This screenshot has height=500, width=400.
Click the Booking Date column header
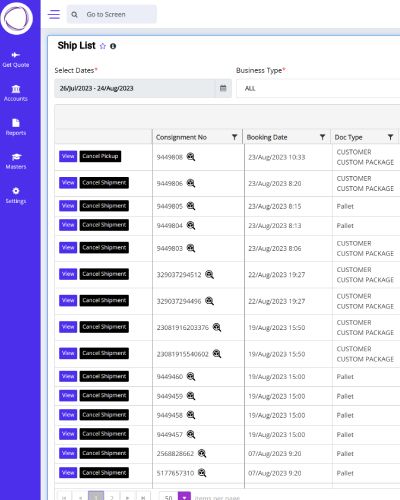pos(267,137)
